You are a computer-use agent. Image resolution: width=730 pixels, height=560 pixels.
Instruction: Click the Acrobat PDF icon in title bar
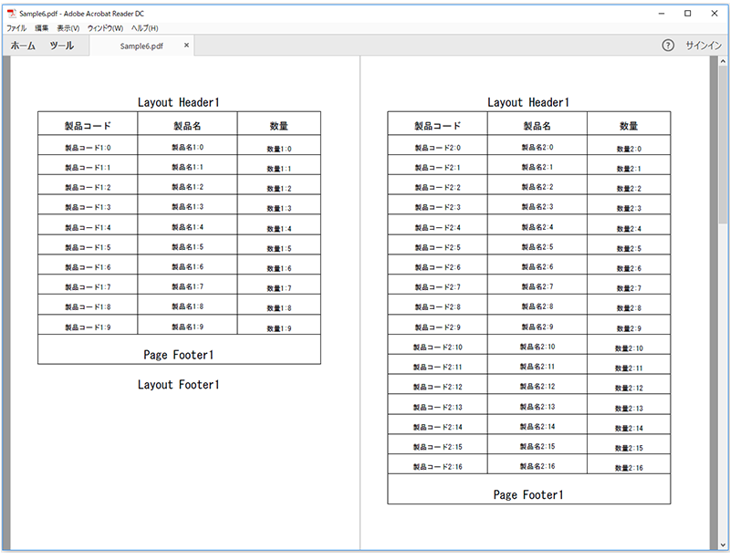pos(11,14)
